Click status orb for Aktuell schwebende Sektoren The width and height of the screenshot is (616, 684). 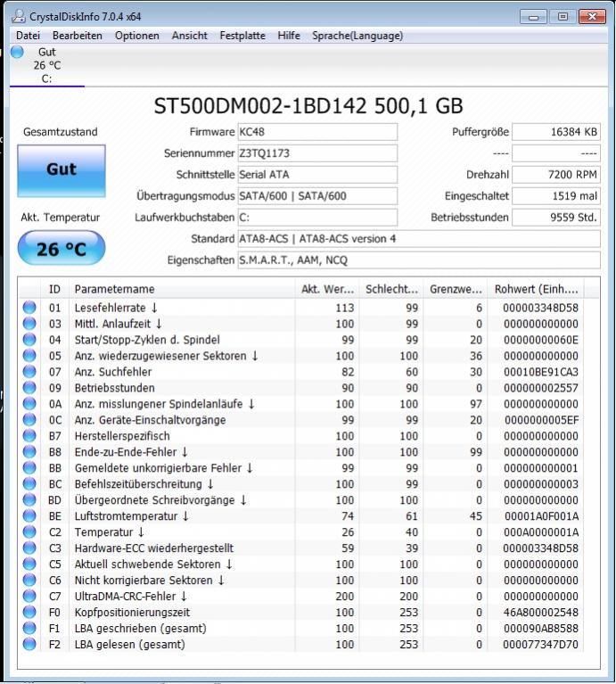29,564
